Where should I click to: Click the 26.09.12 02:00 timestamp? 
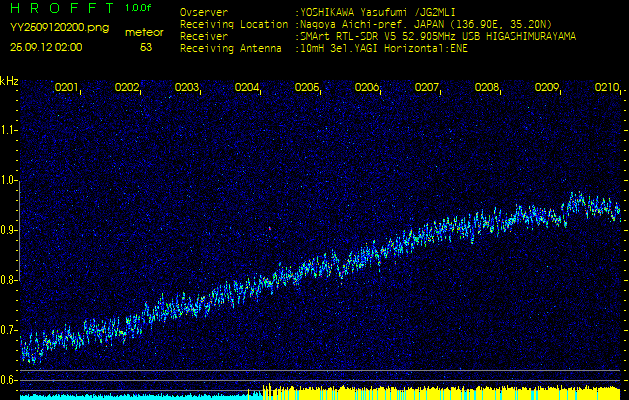point(46,47)
